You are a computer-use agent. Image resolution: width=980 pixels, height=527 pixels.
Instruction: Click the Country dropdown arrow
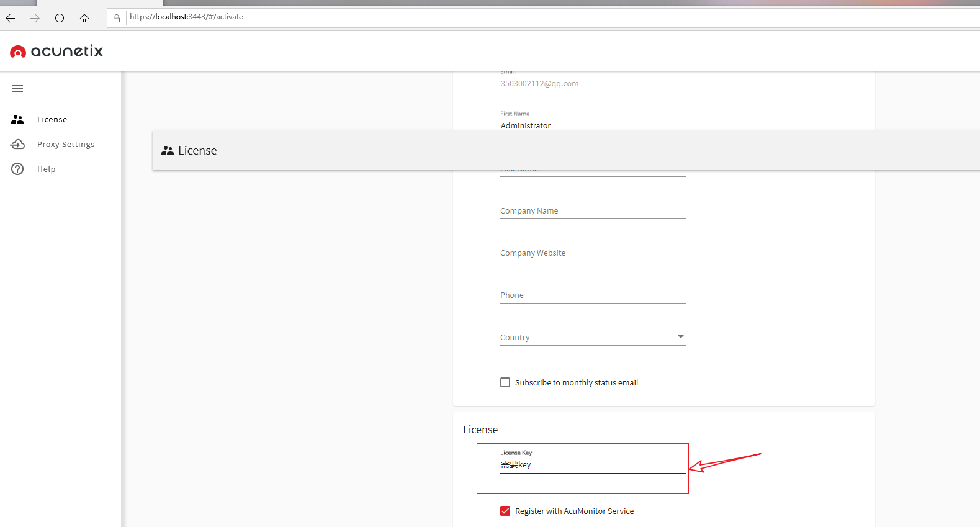pyautogui.click(x=681, y=337)
